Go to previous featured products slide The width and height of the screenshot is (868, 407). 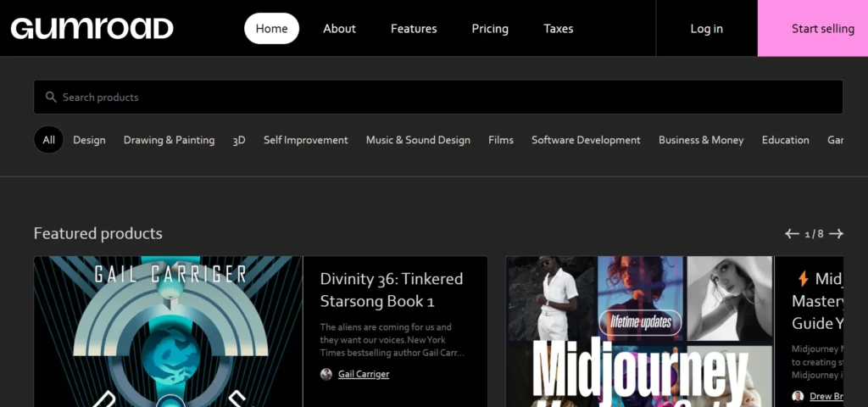point(792,234)
